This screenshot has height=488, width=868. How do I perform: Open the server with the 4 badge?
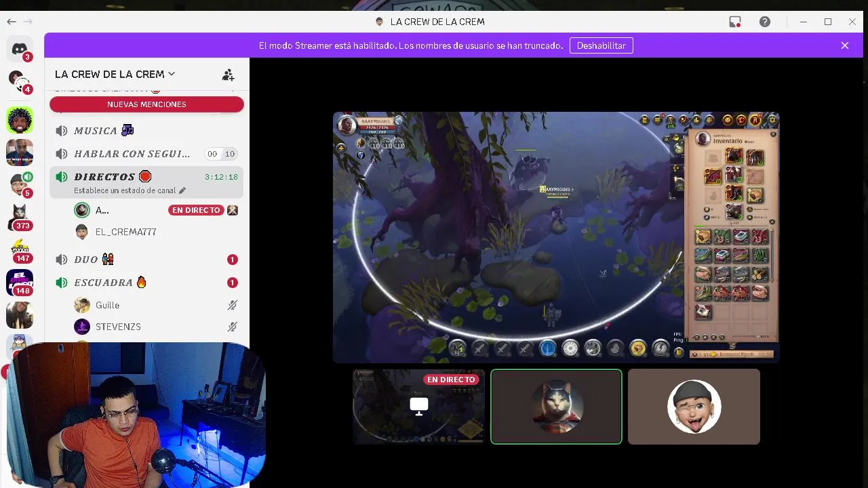20,81
